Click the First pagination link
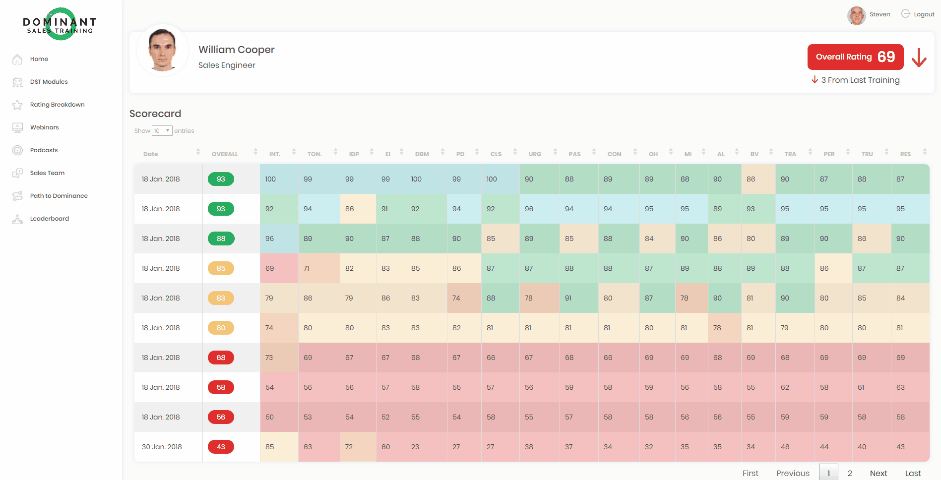The height and width of the screenshot is (480, 941). [750, 473]
